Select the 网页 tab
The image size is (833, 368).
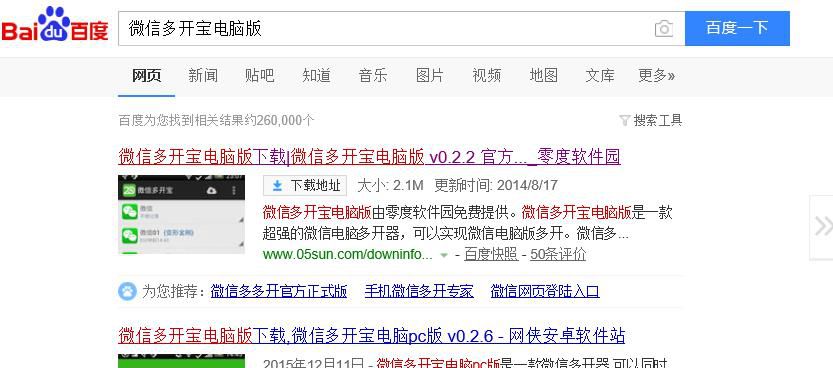tap(146, 75)
